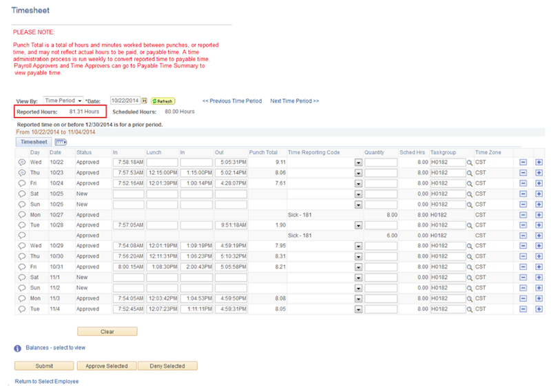Image resolution: width=551 pixels, height=392 pixels.
Task: Click the Taskgroup lookup magnifier on the 10/23 row
Action: 470,173
